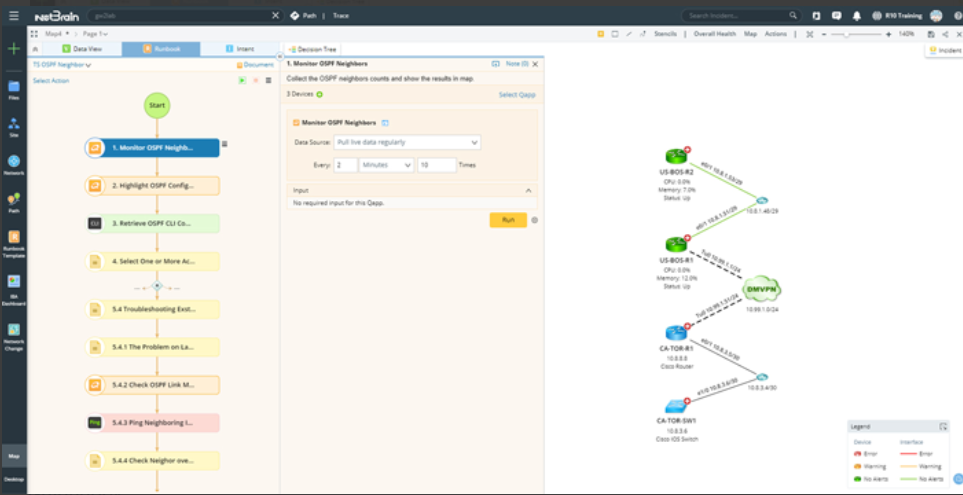Open Desktop in the left sidebar
The image size is (963, 495).
point(14,479)
